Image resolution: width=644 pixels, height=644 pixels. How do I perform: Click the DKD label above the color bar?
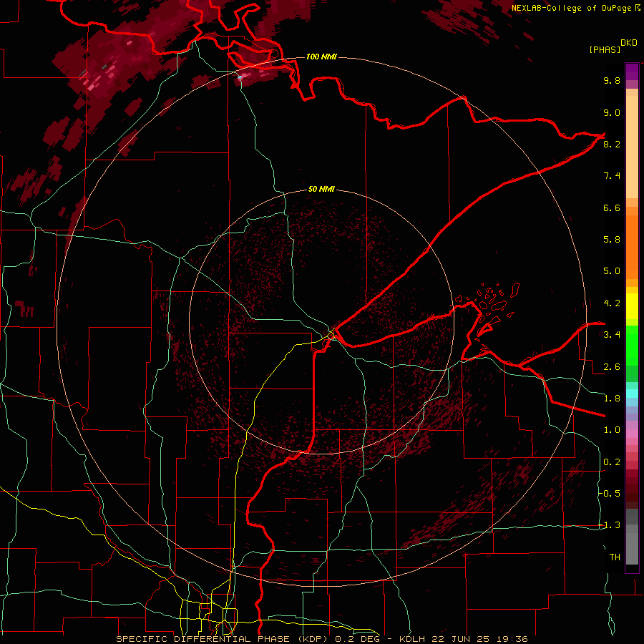pyautogui.click(x=629, y=43)
